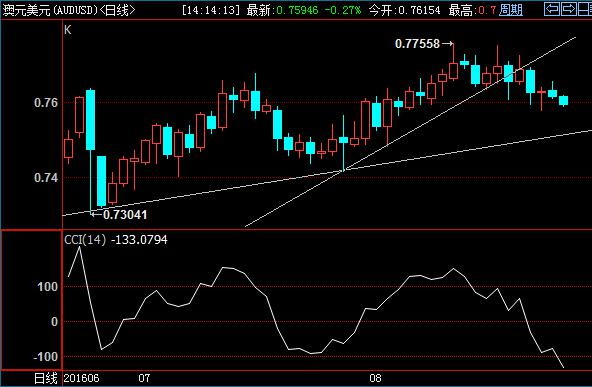Click the high price label 0.77558

[x=418, y=44]
